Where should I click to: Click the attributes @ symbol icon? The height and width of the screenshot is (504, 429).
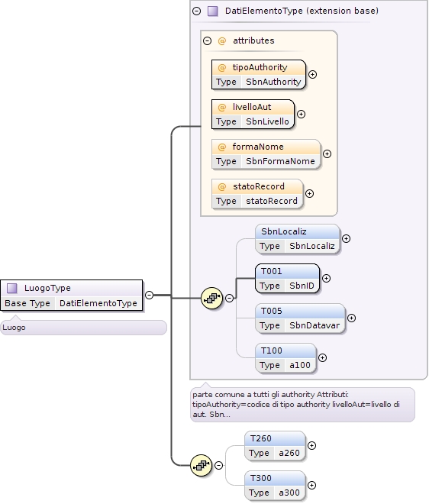click(x=221, y=40)
